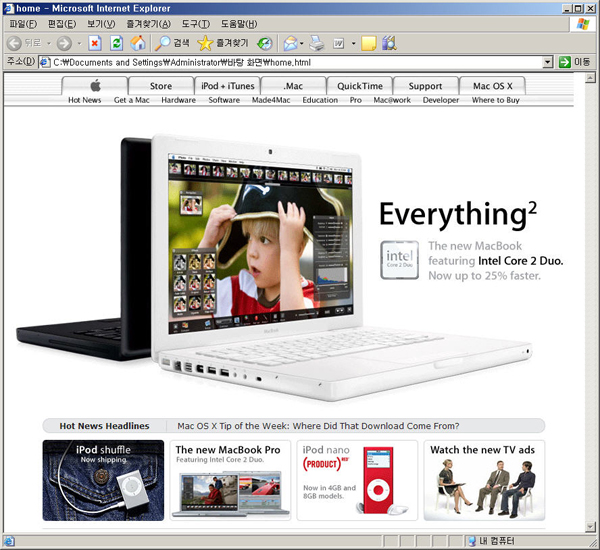
Task: Switch to the iPod + iTunes tab
Action: [x=228, y=86]
